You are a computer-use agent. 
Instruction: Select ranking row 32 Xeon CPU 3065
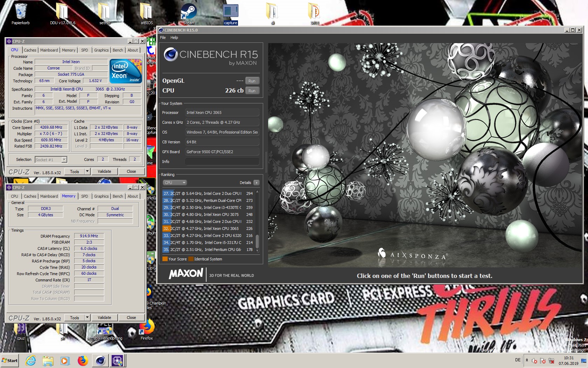tap(208, 229)
